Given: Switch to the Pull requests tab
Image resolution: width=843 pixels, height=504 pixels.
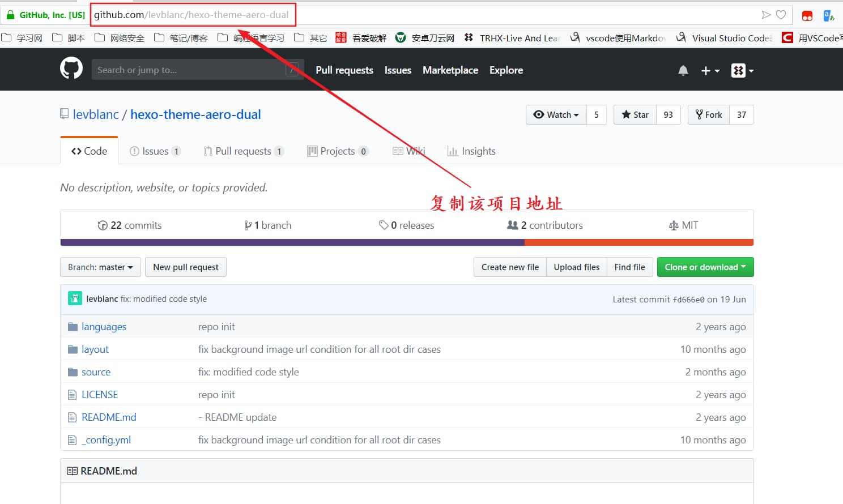Looking at the screenshot, I should tap(244, 151).
